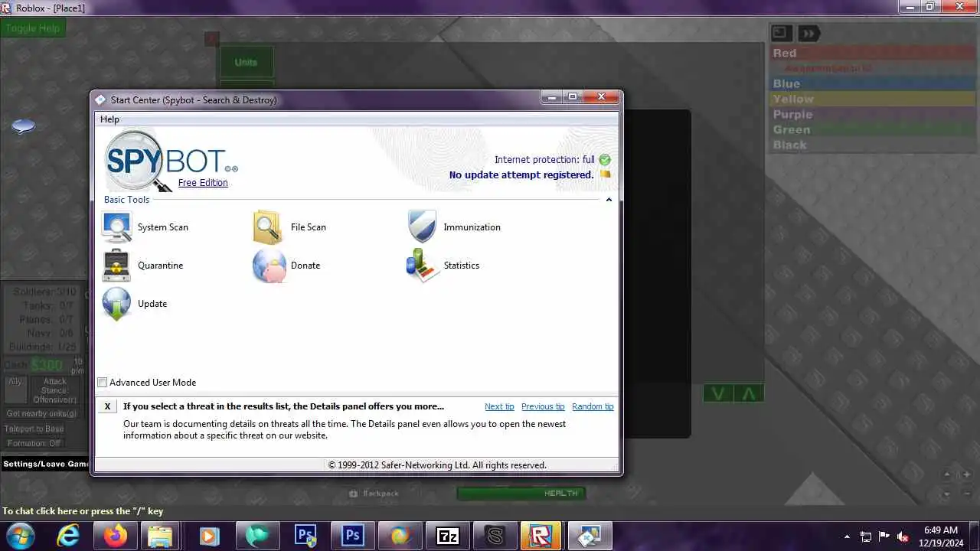Toggle Formation: Off in Roblox
Viewport: 980px width, 551px height.
click(x=34, y=443)
